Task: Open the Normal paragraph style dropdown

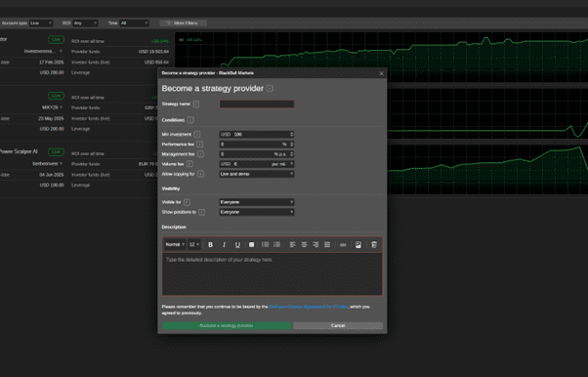Action: (x=175, y=244)
